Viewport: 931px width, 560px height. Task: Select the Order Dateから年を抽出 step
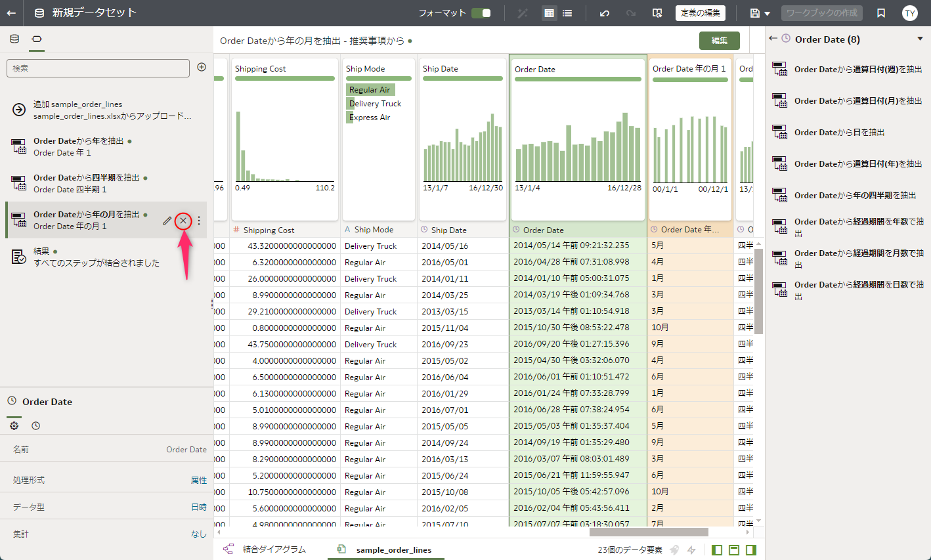coord(106,146)
